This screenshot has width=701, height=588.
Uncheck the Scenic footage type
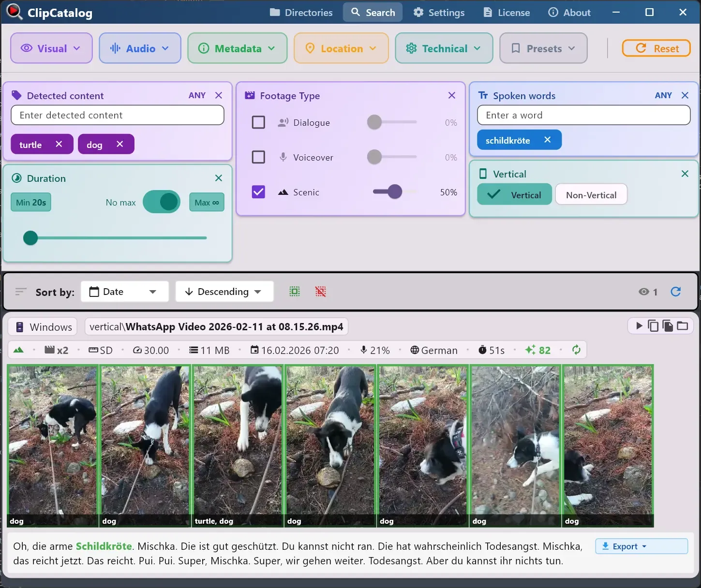coord(258,191)
